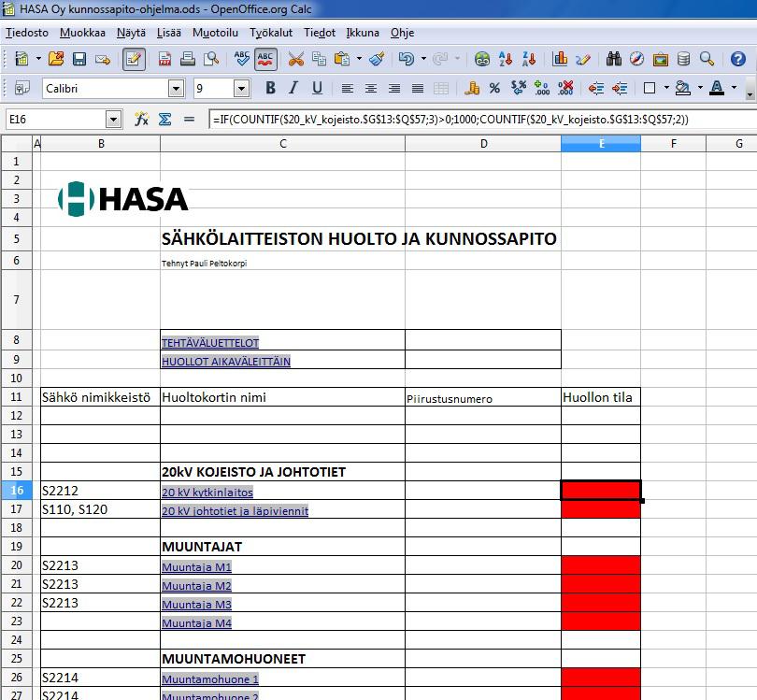Open the Ohje menu
Image resolution: width=757 pixels, height=700 pixels.
click(402, 33)
